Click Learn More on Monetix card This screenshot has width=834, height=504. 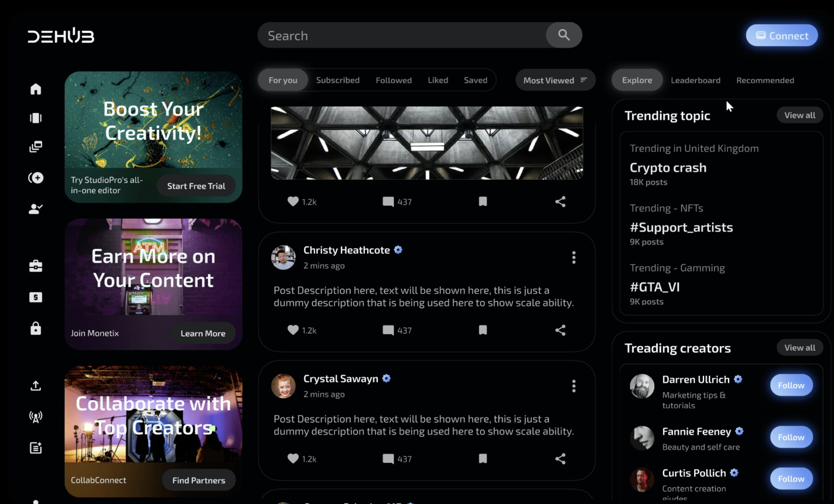[x=202, y=333]
